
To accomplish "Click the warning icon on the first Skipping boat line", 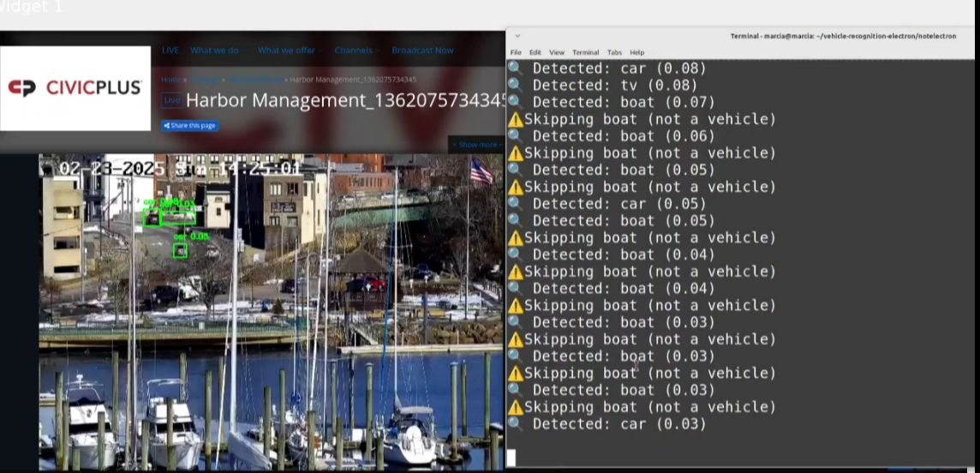I will (515, 120).
